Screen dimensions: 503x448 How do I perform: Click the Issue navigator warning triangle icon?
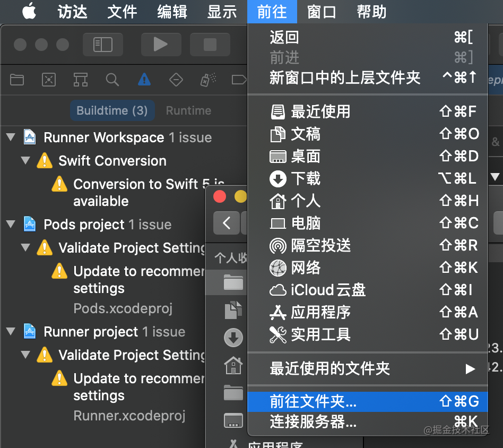[144, 80]
